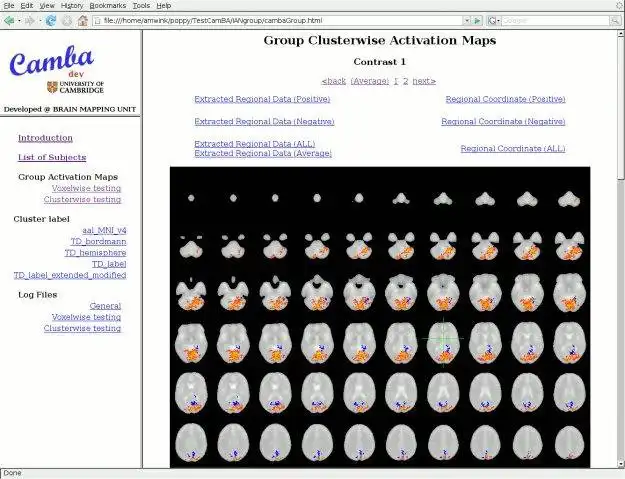This screenshot has width=625, height=479.
Task: Open the Tools menu
Action: [x=141, y=6]
